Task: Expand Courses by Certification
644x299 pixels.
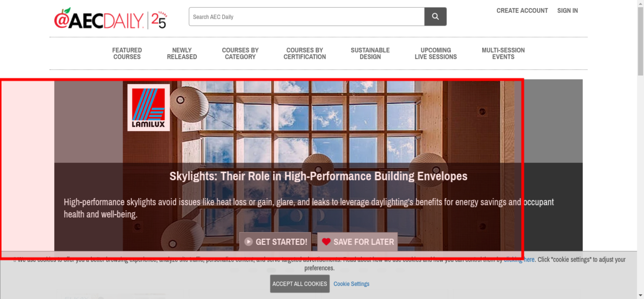Action: point(305,53)
